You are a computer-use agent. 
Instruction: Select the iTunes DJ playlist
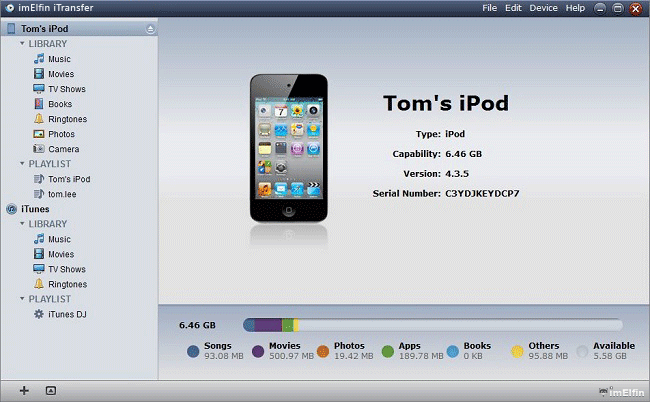pos(66,314)
